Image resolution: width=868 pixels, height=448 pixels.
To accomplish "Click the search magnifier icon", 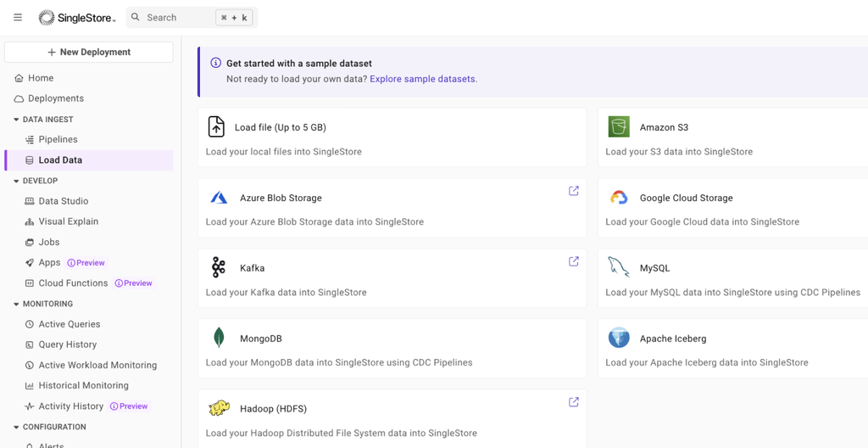I will click(136, 17).
